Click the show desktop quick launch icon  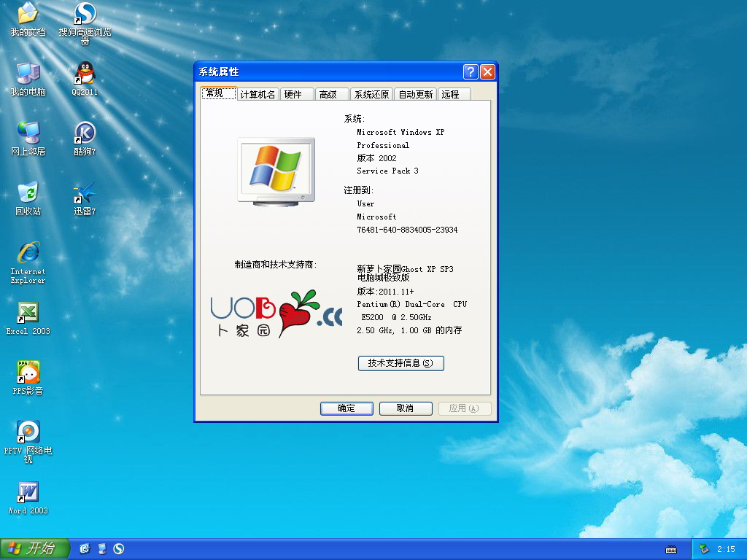pos(102,549)
